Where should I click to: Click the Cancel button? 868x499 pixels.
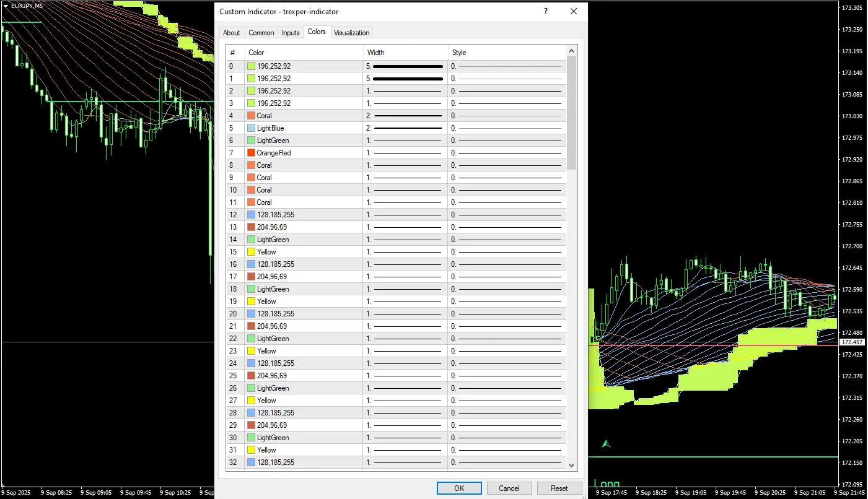coord(509,488)
